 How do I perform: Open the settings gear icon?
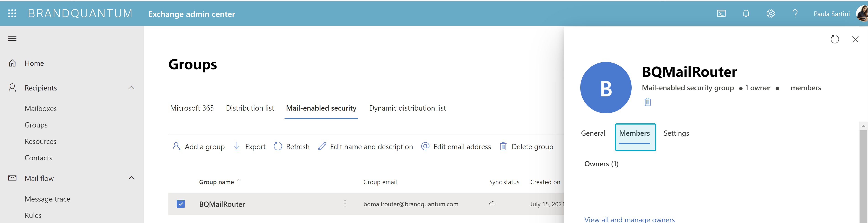[771, 13]
